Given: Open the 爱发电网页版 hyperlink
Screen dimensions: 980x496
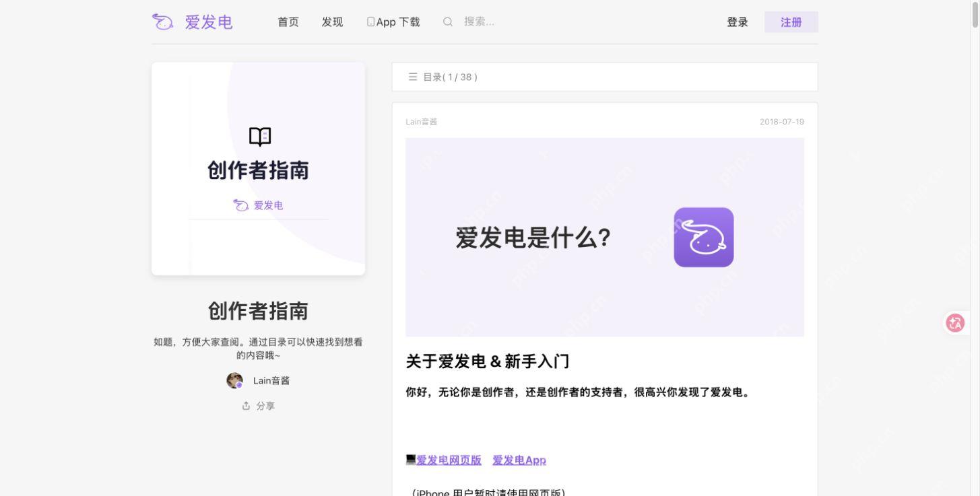Looking at the screenshot, I should pyautogui.click(x=449, y=460).
